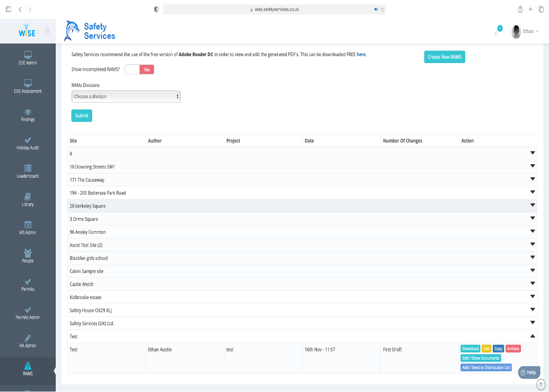Viewport: 549px width, 392px height.
Task: Click the browser sidebar toggle icon
Action: point(9,10)
